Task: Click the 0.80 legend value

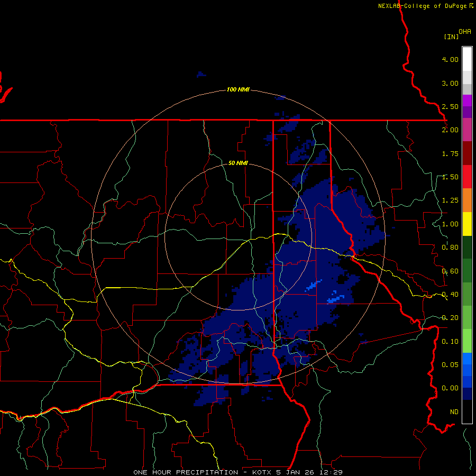Action: 450,248
